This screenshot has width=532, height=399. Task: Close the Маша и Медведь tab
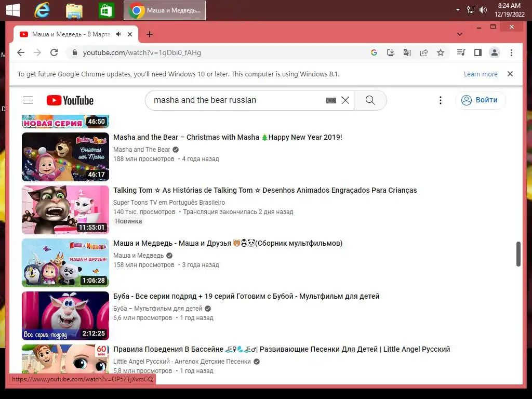click(x=129, y=34)
